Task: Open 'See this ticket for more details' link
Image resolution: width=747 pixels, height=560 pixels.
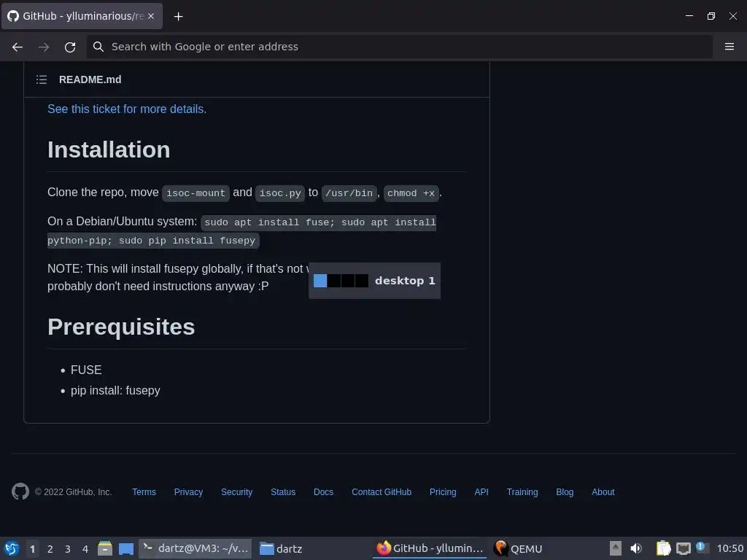Action: tap(127, 109)
